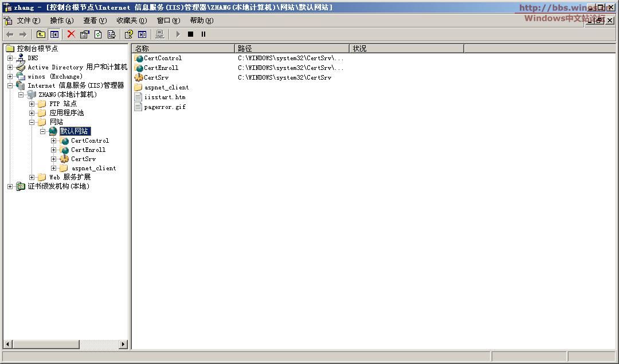Click the 名称 column header

[x=183, y=49]
